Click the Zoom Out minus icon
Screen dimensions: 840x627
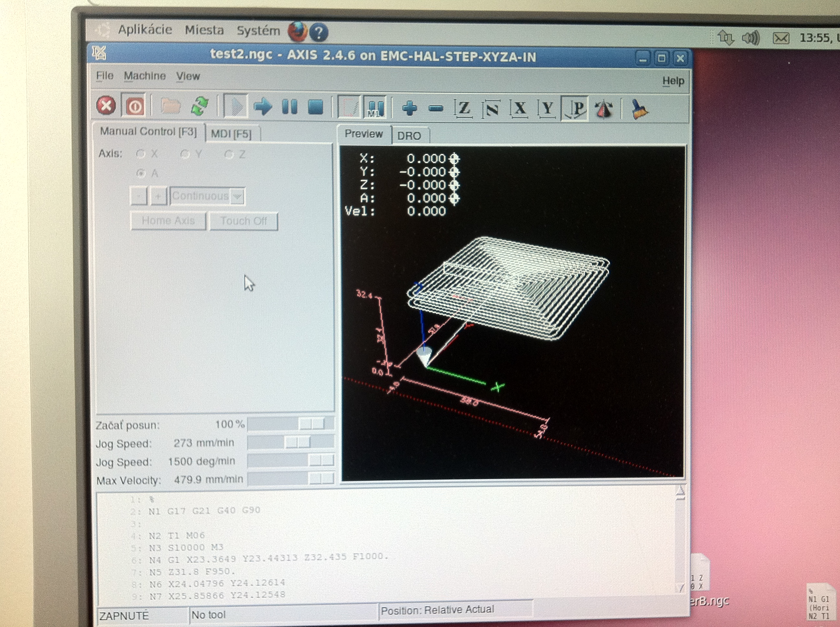click(436, 109)
